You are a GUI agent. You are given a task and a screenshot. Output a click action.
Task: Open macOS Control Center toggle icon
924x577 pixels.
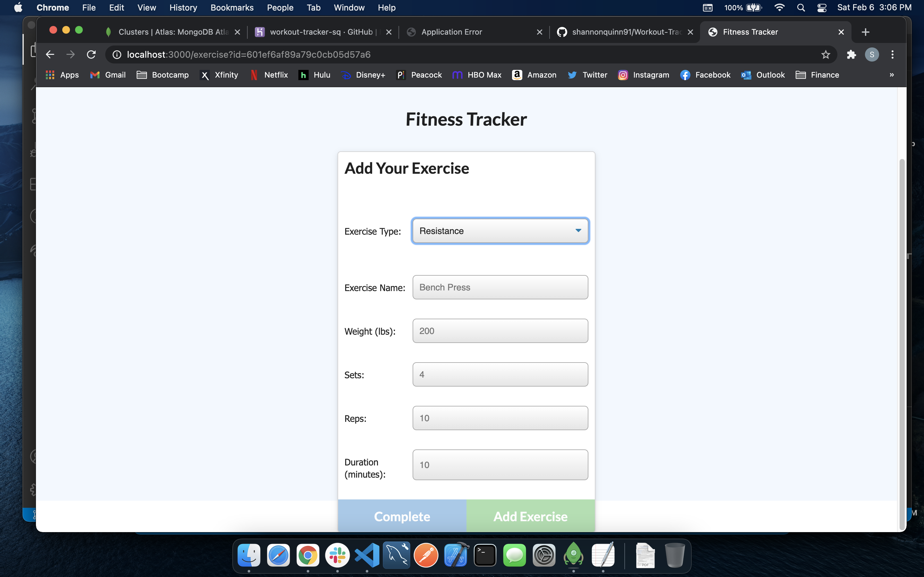822,8
